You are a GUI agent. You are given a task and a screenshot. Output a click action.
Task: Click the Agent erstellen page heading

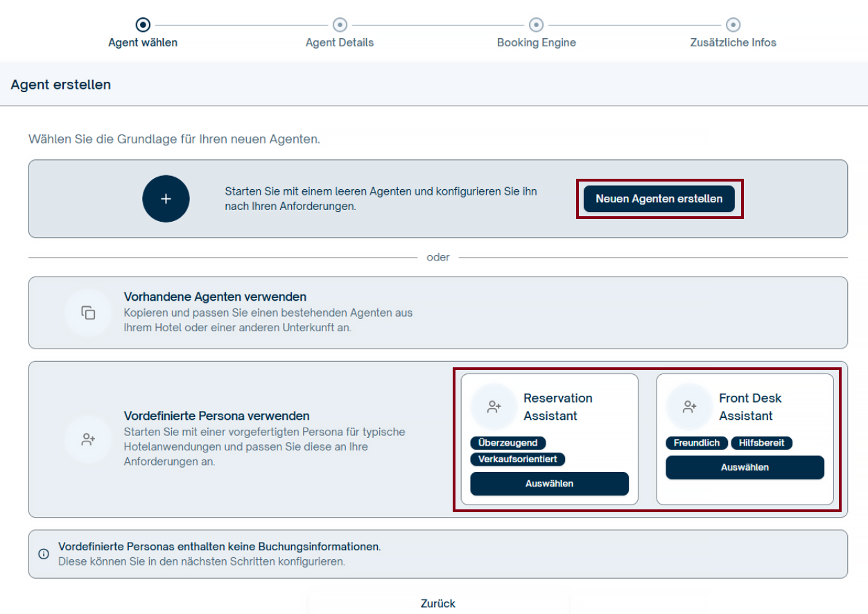(x=61, y=85)
